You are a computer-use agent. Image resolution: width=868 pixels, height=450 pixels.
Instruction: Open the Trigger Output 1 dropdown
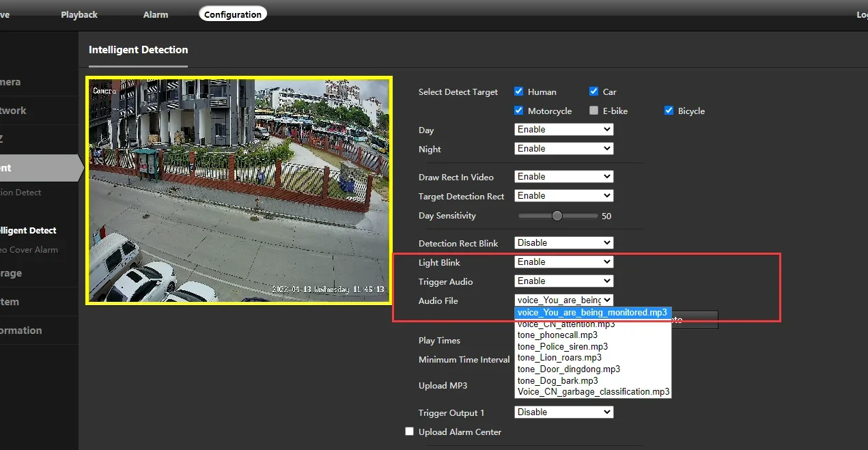click(563, 412)
